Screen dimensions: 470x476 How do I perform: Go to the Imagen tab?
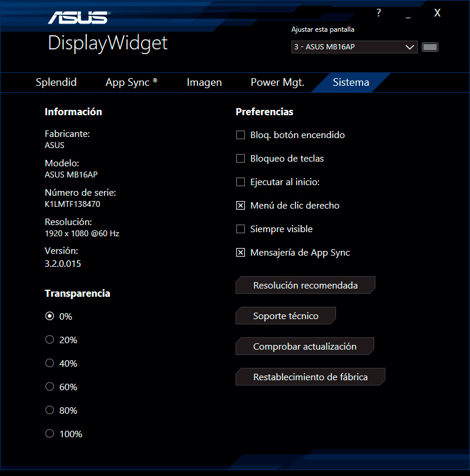[x=204, y=82]
